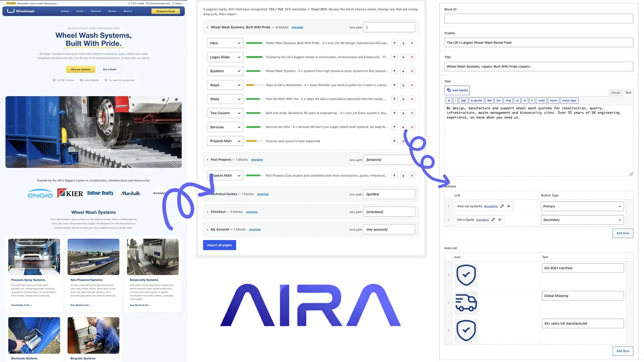
Task: Select the ISO 9001 Certified shield icon
Action: 466,275
